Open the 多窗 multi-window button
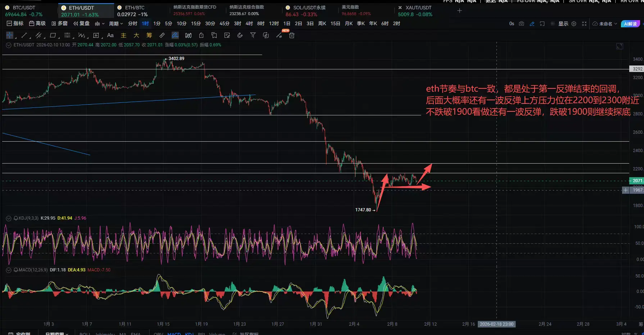Image resolution: width=644 pixels, height=335 pixels. coord(59,23)
